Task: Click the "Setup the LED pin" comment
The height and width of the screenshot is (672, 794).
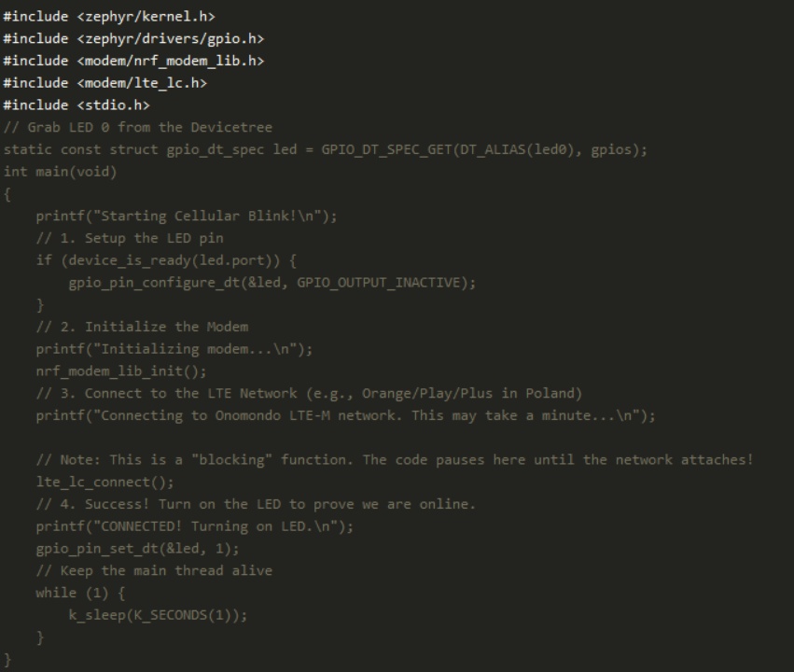Action: [131, 239]
